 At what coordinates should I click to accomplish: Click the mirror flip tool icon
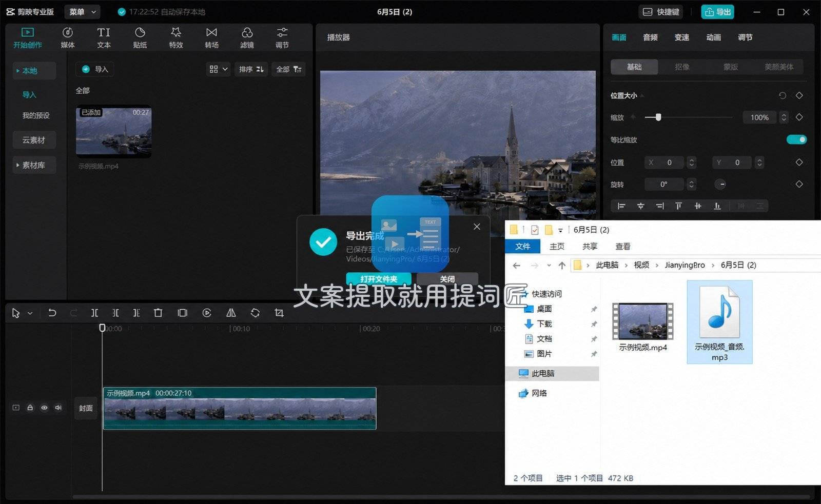pyautogui.click(x=231, y=313)
